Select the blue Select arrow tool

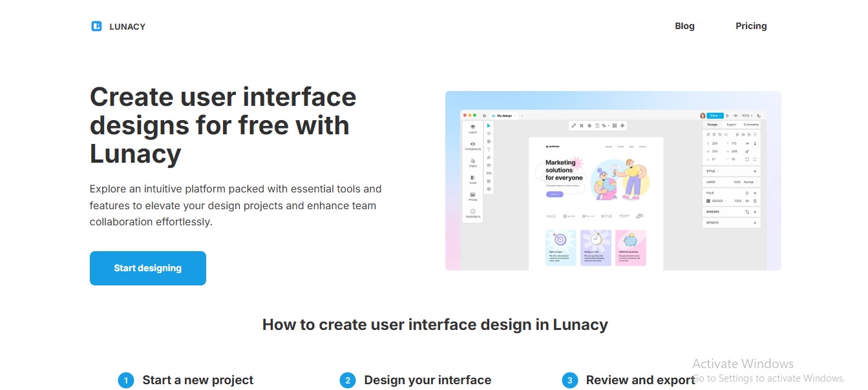489,126
